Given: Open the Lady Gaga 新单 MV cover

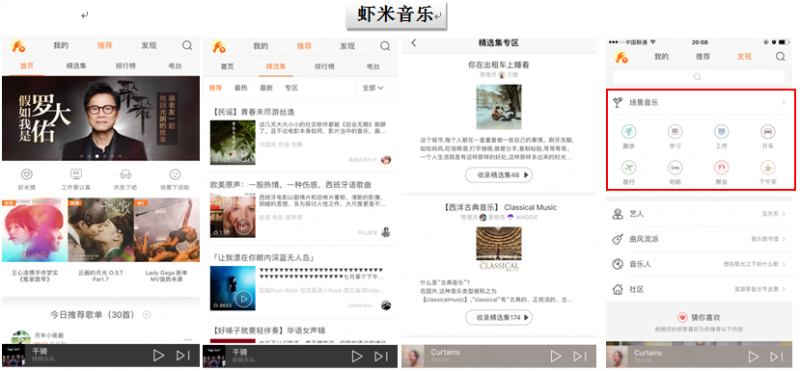Looking at the screenshot, I should point(166,230).
